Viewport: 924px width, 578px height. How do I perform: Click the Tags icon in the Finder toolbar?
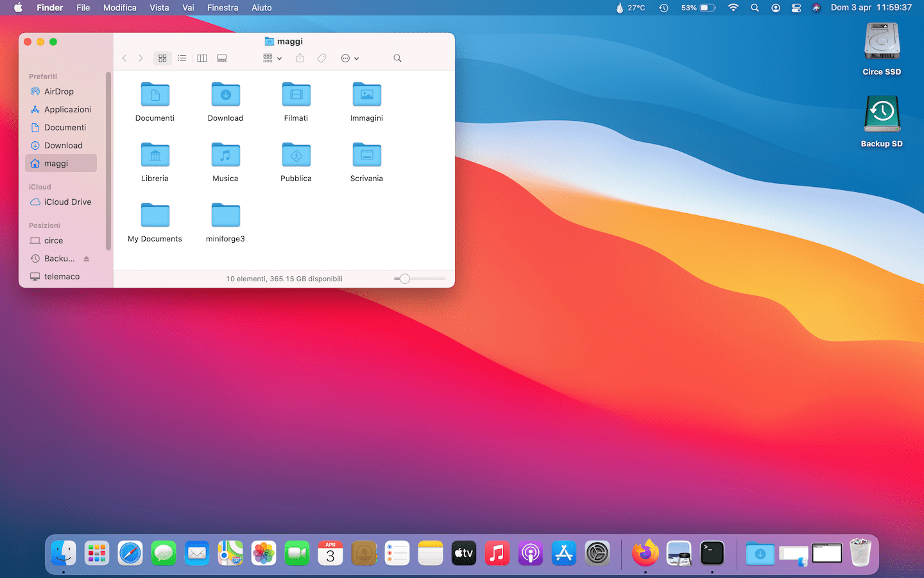point(321,58)
